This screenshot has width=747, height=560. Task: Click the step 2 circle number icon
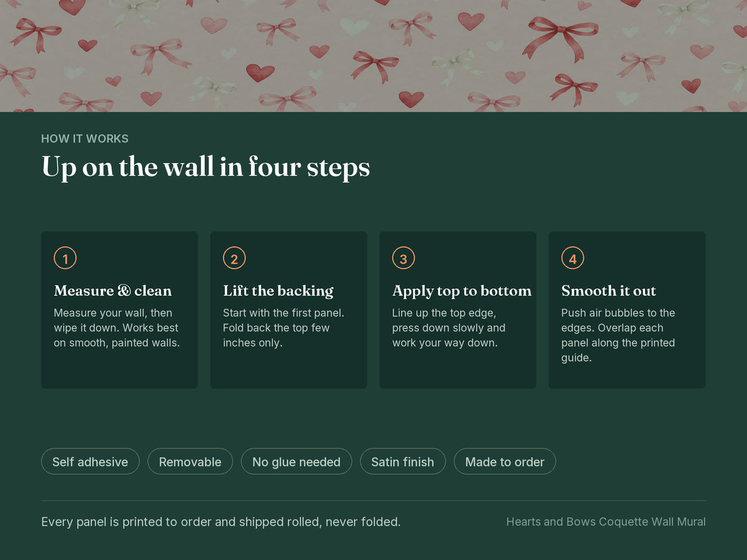click(234, 258)
